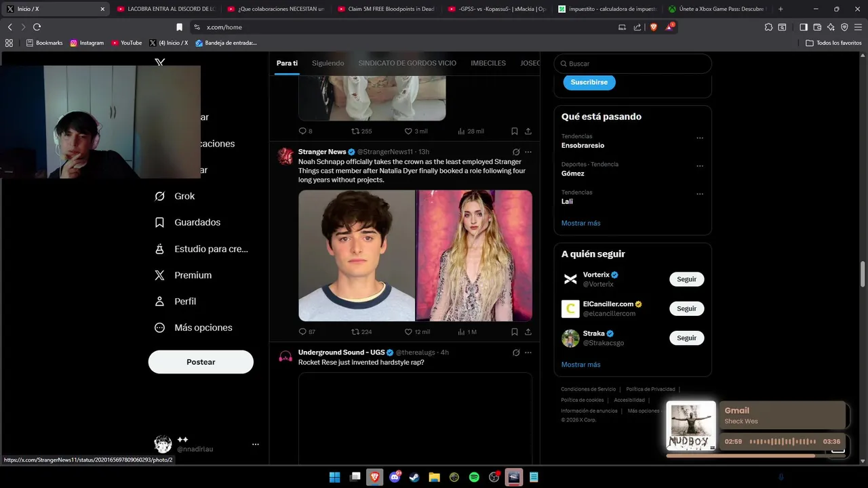Reload the page in the browser toolbar
The width and height of the screenshot is (868, 488).
(37, 27)
